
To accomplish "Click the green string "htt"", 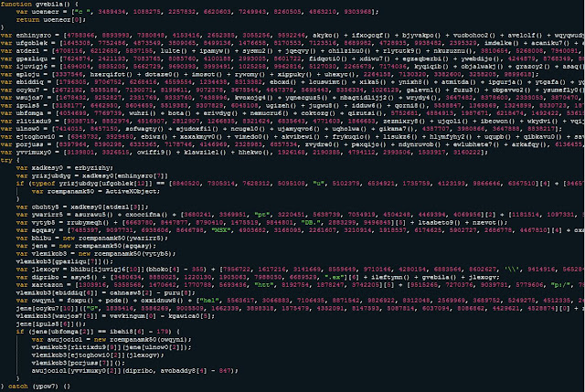I will [264, 285].
